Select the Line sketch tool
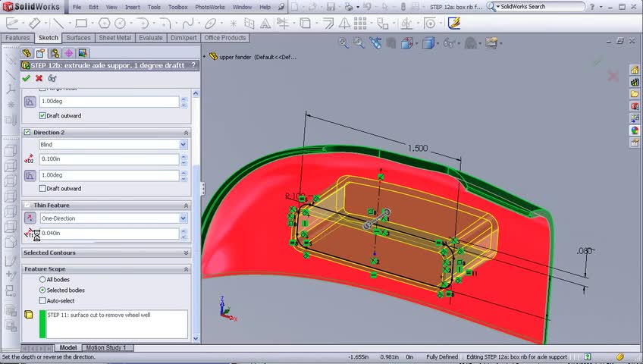 pos(58,24)
